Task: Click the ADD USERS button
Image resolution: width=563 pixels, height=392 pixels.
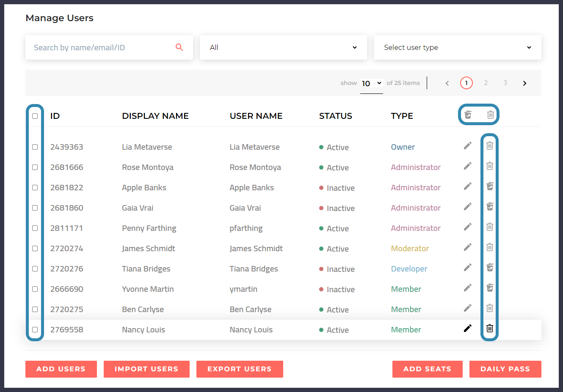Action: (x=61, y=369)
